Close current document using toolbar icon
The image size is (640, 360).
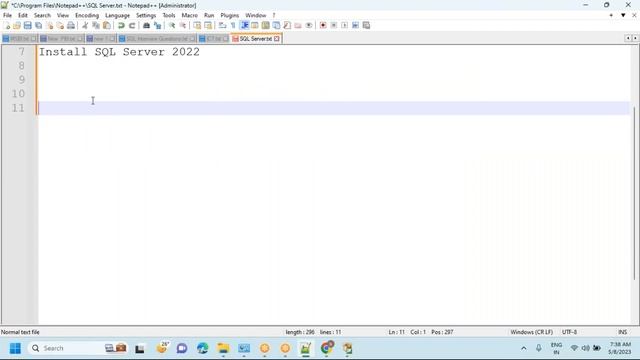(49, 25)
